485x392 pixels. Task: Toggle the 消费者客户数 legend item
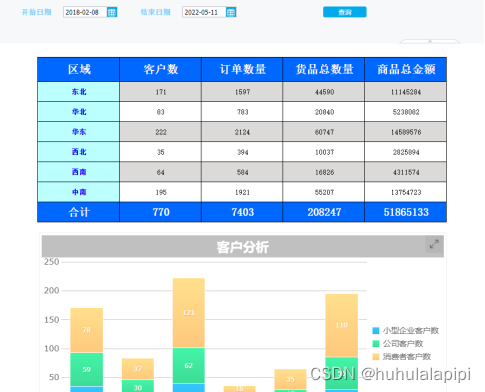402,357
